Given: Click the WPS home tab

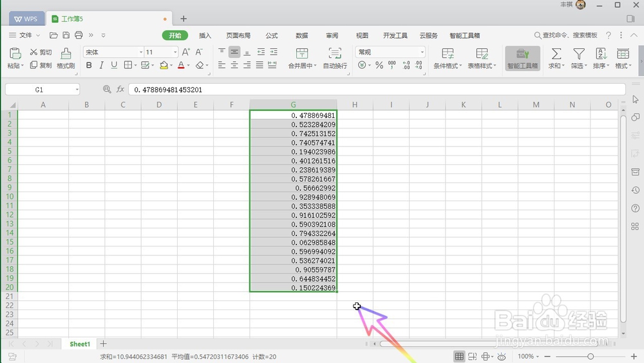Looking at the screenshot, I should (26, 19).
